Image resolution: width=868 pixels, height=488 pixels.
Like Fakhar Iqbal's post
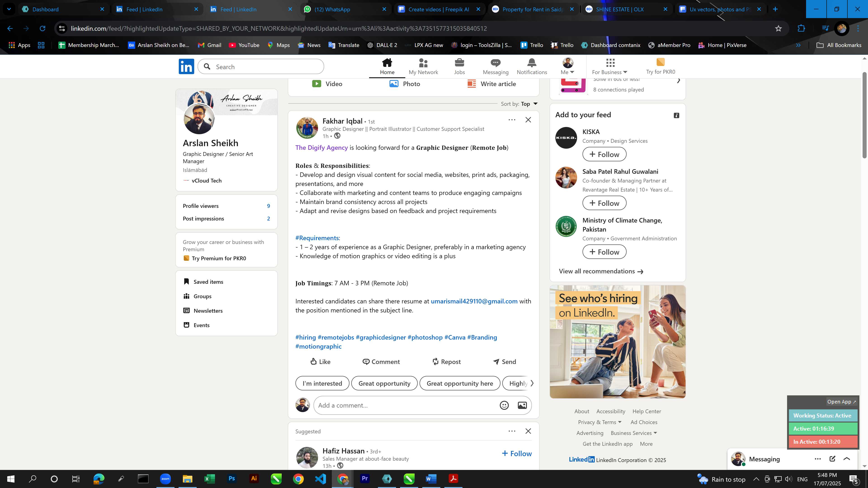(x=320, y=361)
